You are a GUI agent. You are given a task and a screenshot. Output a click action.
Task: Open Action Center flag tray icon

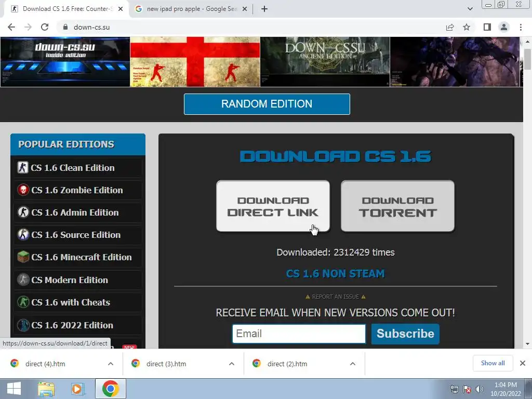tap(467, 389)
